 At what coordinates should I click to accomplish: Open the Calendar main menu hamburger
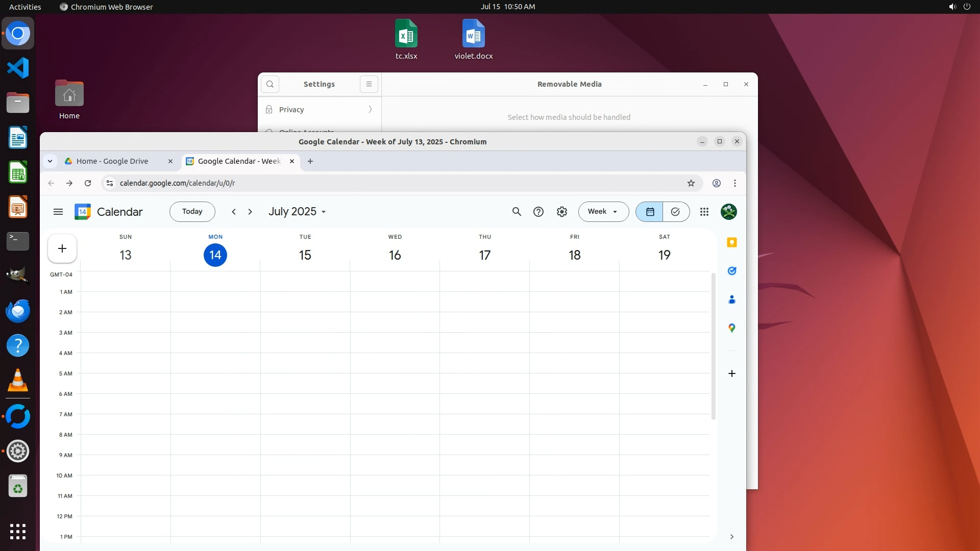58,212
